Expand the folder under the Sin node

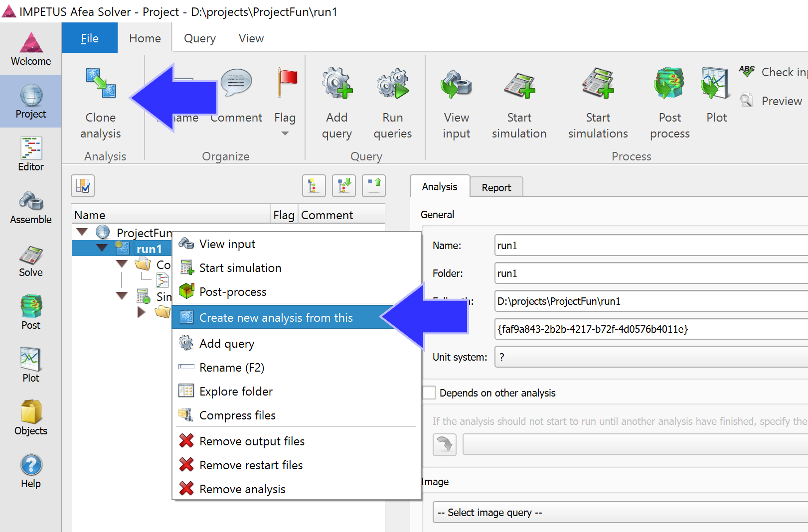coord(141,312)
